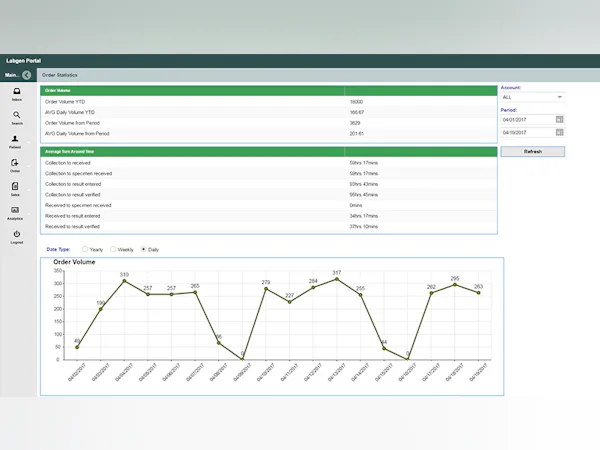Click Received to specimen received row
Image resolution: width=600 pixels, height=450 pixels.
tap(269, 205)
